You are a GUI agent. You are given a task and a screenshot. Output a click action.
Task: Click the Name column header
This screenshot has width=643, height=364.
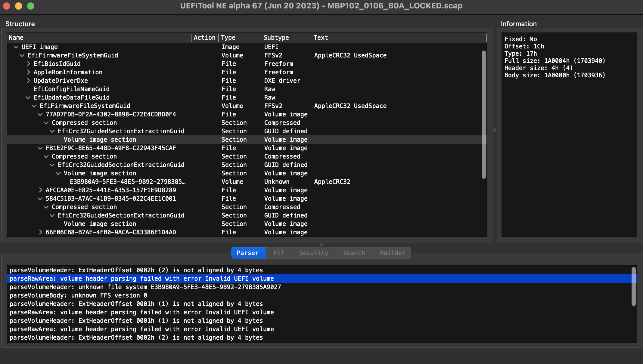16,37
